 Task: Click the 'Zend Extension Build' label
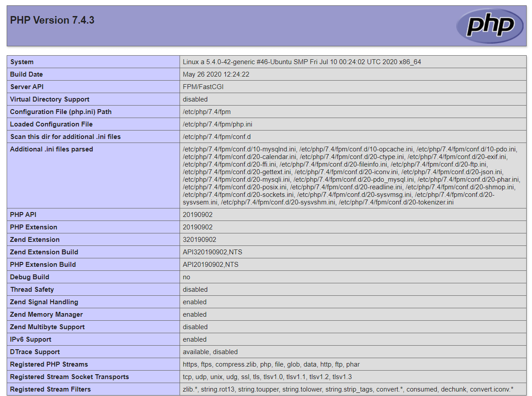click(x=44, y=252)
